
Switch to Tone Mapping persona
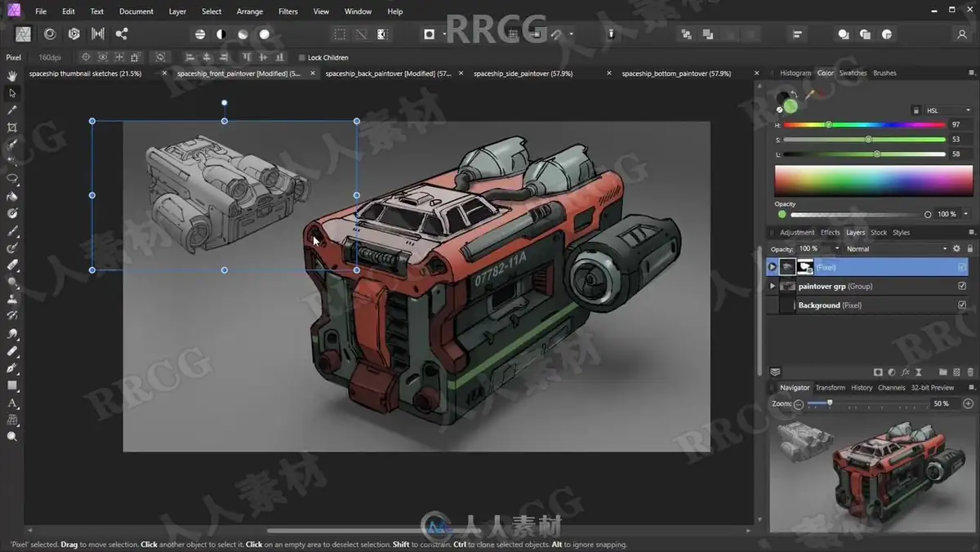click(98, 33)
